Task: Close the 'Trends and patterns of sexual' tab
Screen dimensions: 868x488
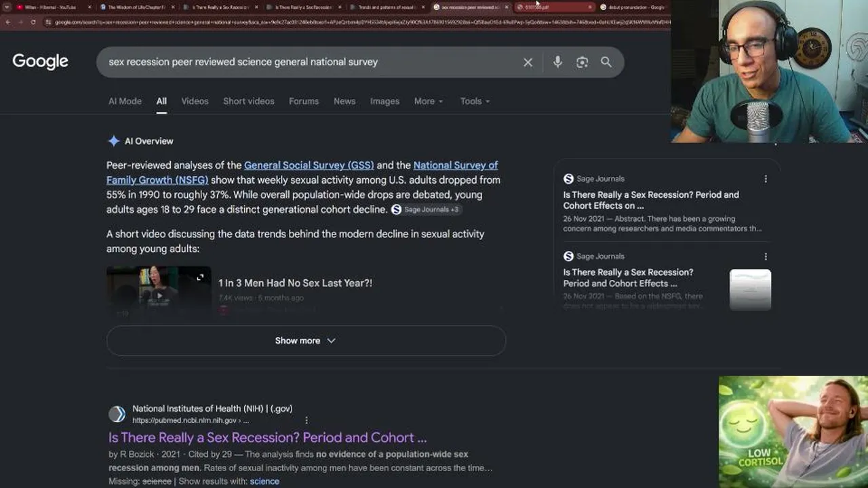Action: pos(423,7)
